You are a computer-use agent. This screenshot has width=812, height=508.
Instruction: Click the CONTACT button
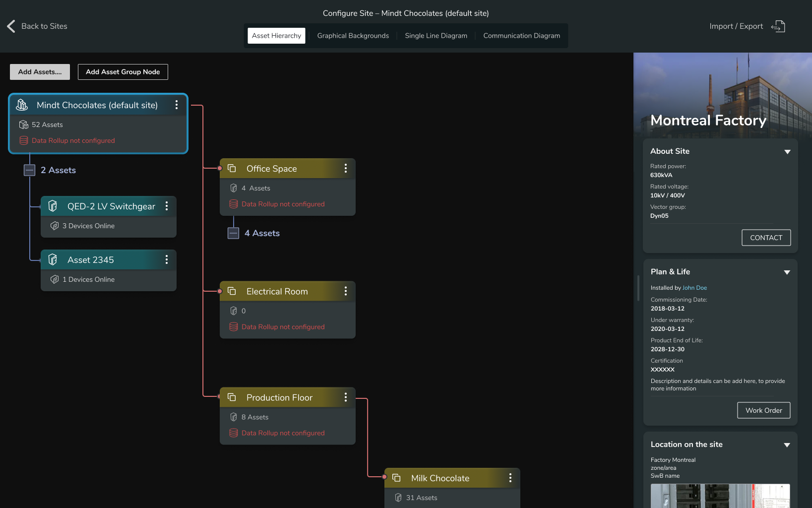tap(766, 238)
